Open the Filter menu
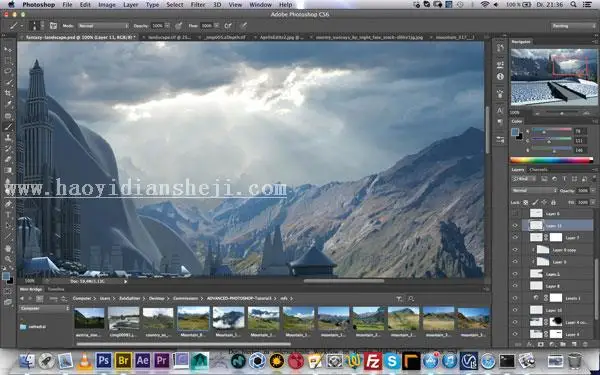The width and height of the screenshot is (600, 375). (198, 5)
